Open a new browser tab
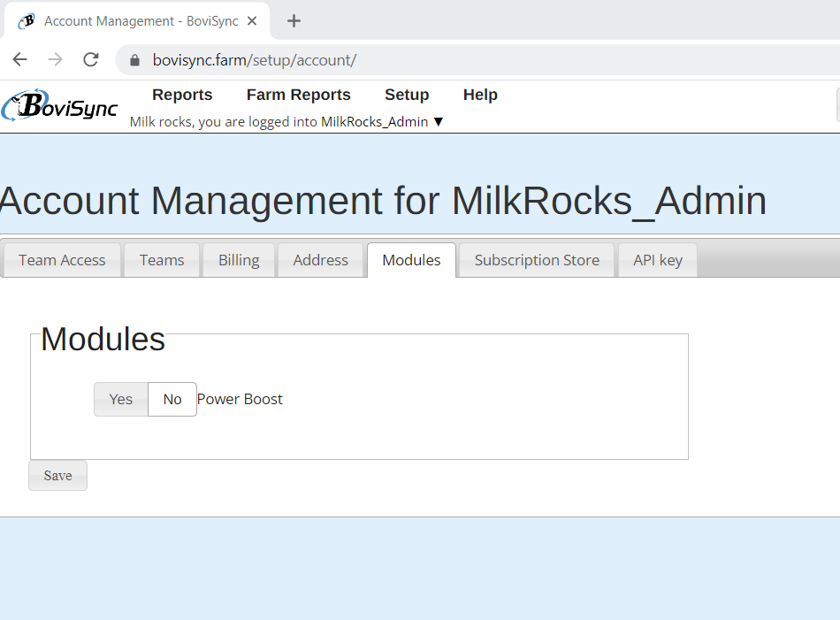The width and height of the screenshot is (840, 620). (x=294, y=21)
